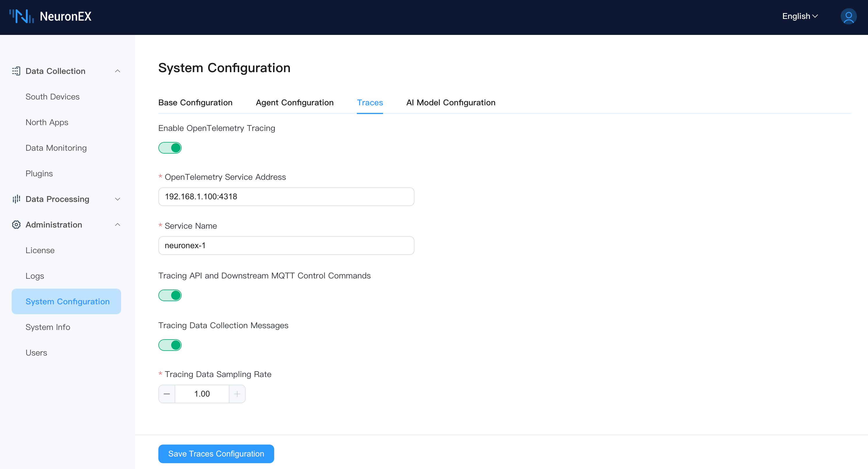Go to South Devices page
Image resolution: width=868 pixels, height=469 pixels.
(x=53, y=97)
